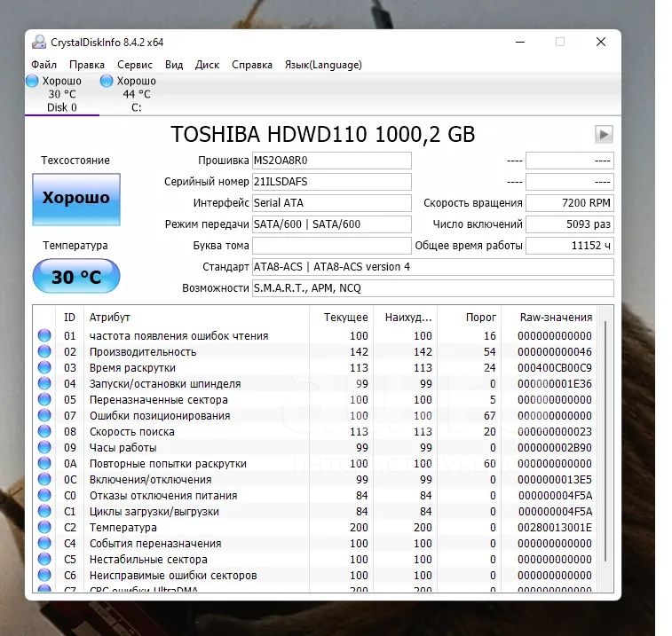Click status orb for Производительность row
The height and width of the screenshot is (636, 672).
44,351
